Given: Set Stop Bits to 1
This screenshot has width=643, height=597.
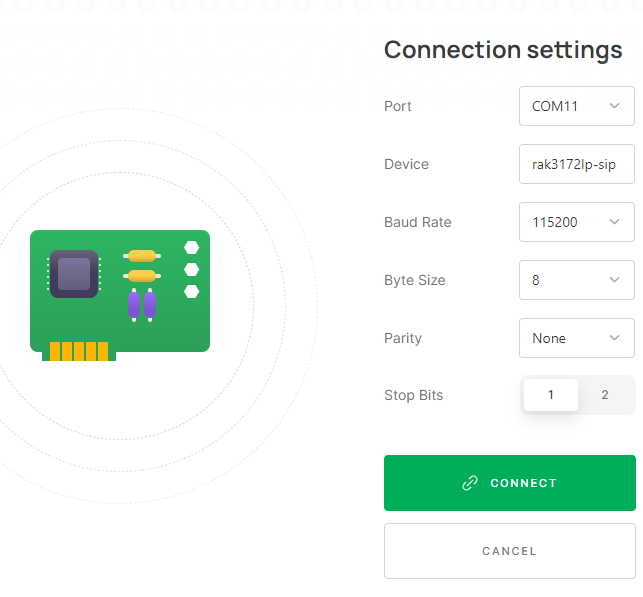Looking at the screenshot, I should (x=550, y=395).
